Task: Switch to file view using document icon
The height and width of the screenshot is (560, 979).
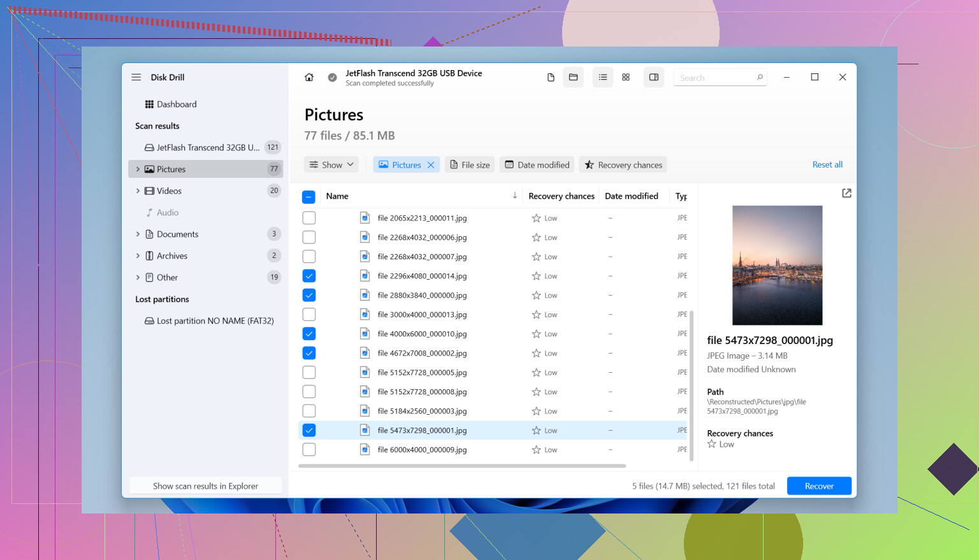Action: pyautogui.click(x=551, y=77)
